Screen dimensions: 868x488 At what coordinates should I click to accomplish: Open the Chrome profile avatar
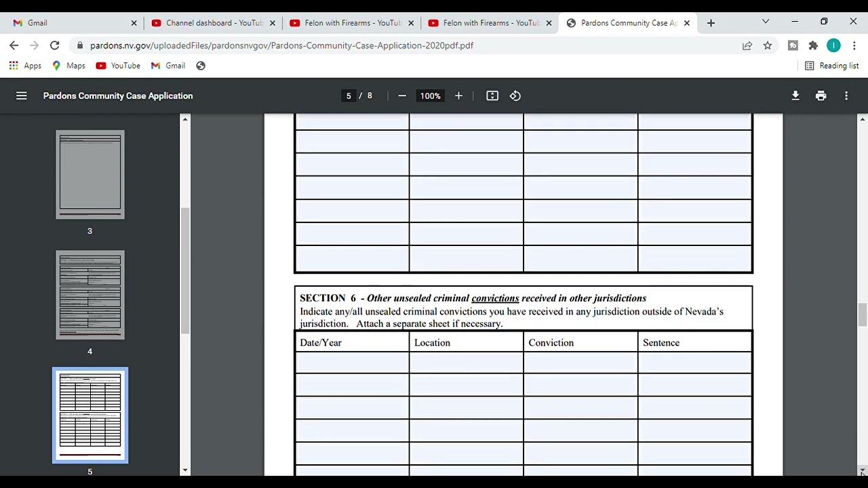(x=833, y=45)
